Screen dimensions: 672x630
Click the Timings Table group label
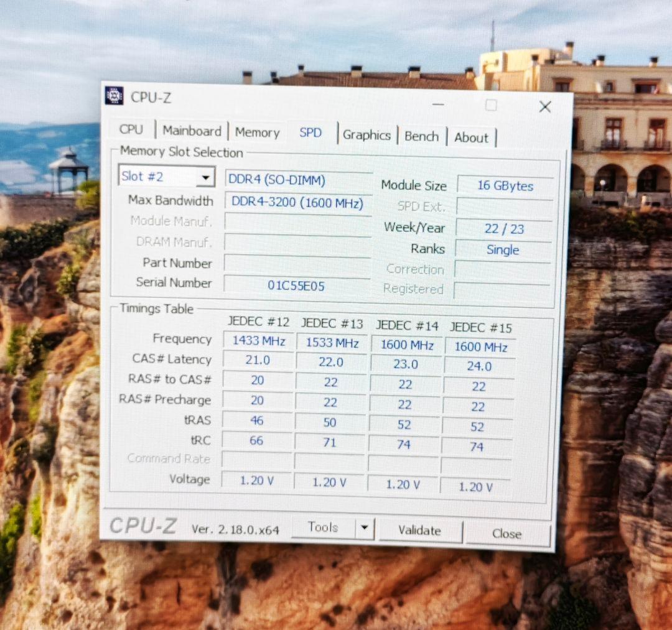pos(156,308)
